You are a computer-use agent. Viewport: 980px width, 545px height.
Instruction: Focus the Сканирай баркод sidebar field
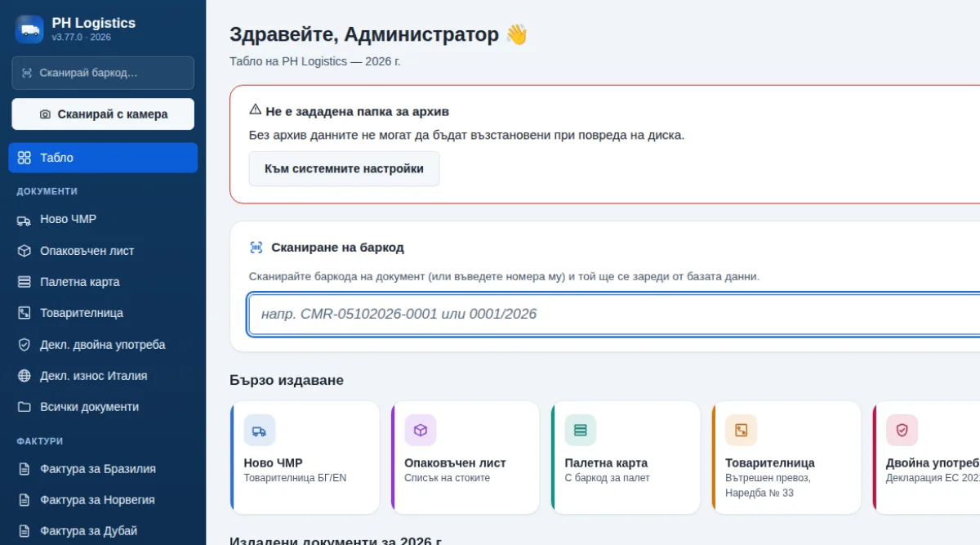[103, 73]
